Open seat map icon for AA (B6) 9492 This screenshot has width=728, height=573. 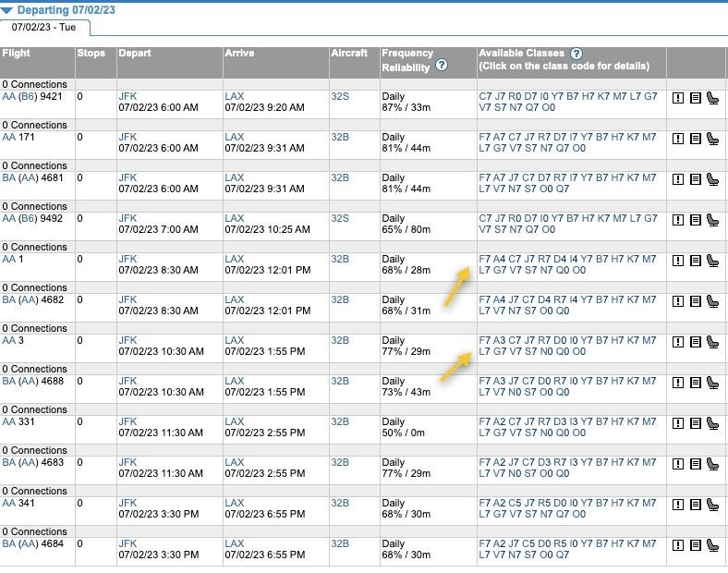(x=712, y=220)
